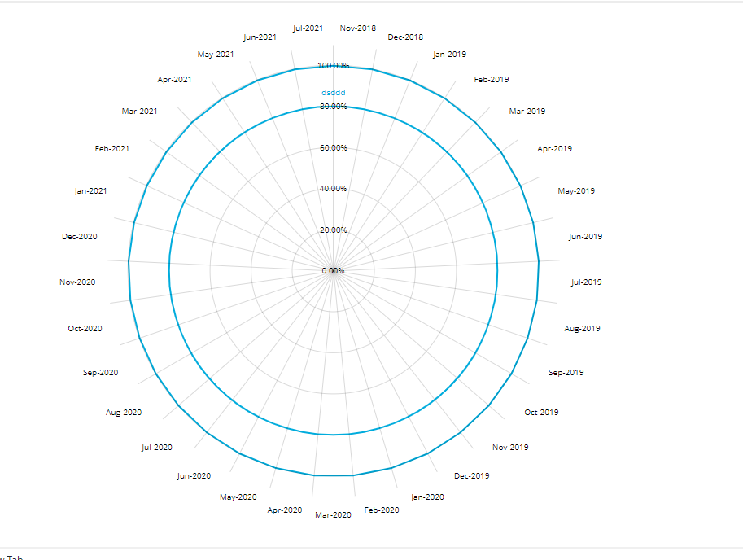This screenshot has width=743, height=560.
Task: Click the May-2021 axis label
Action: click(x=216, y=55)
